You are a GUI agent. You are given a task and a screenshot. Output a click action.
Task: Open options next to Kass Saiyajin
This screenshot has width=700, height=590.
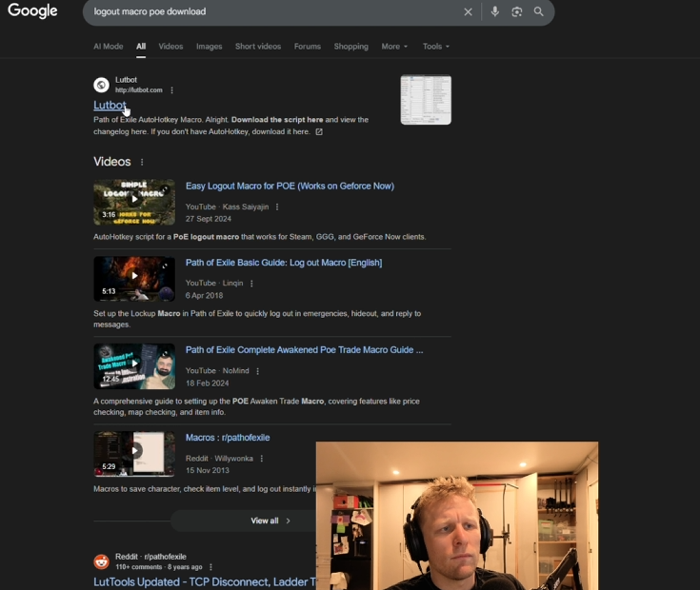point(277,206)
